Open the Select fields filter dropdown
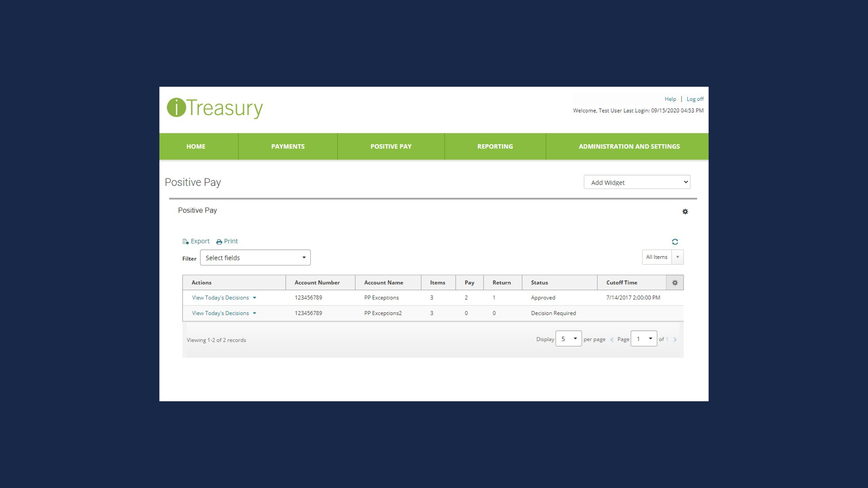Image resolution: width=868 pixels, height=488 pixels. click(x=255, y=258)
